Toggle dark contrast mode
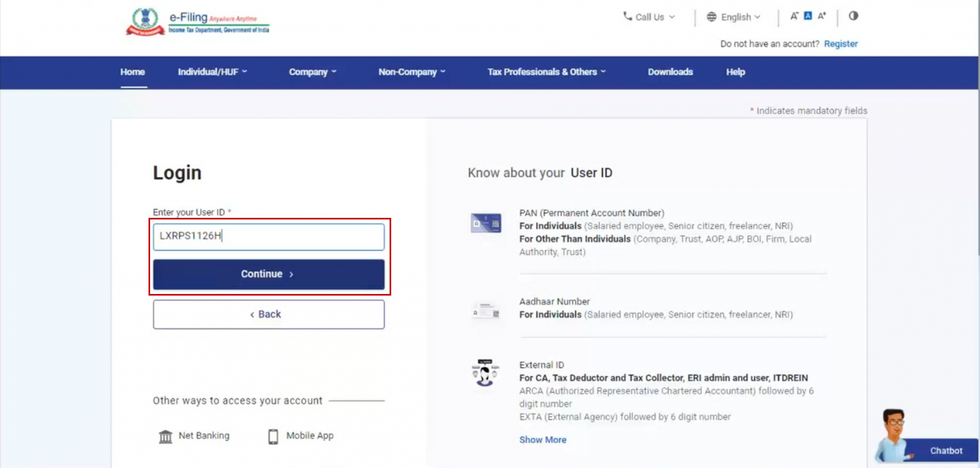Viewport: 980px width, 468px height. click(853, 15)
